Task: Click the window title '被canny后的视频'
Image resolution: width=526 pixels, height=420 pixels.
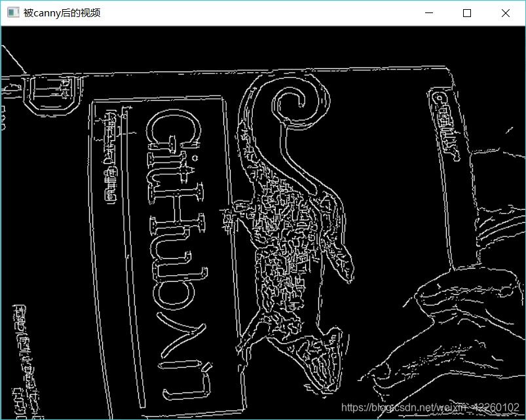Action: click(x=62, y=12)
